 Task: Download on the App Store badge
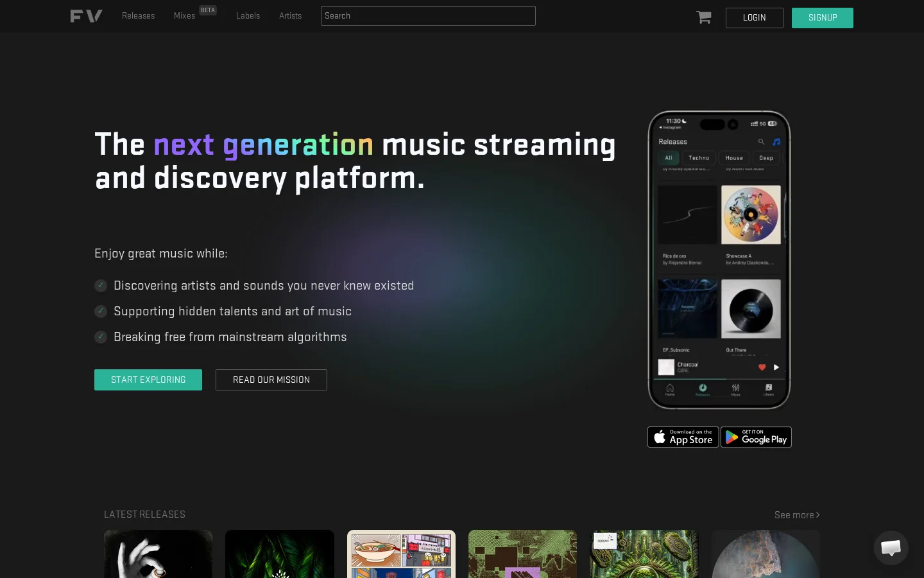pos(683,437)
